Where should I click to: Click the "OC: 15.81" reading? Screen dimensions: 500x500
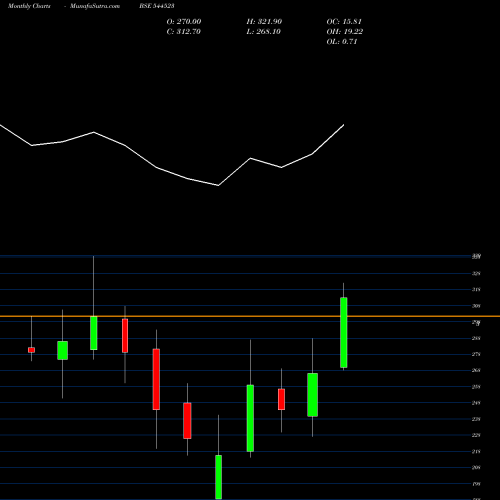point(344,21)
